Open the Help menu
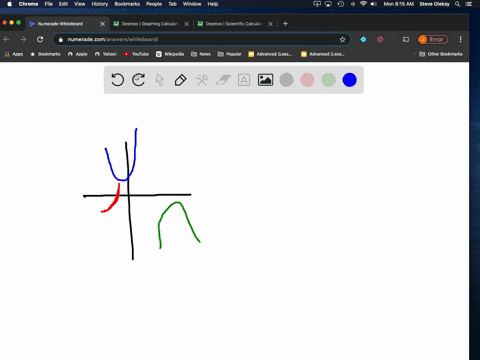 tap(213, 4)
